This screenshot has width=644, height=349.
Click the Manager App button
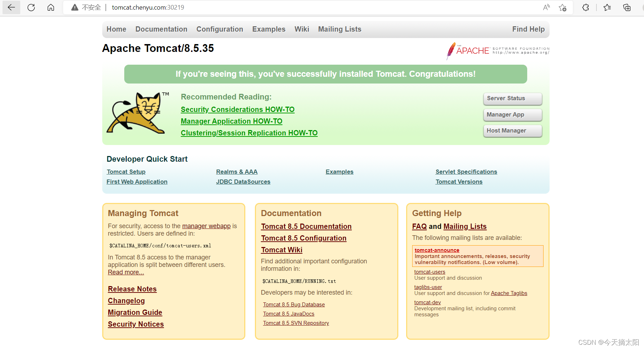[513, 115]
